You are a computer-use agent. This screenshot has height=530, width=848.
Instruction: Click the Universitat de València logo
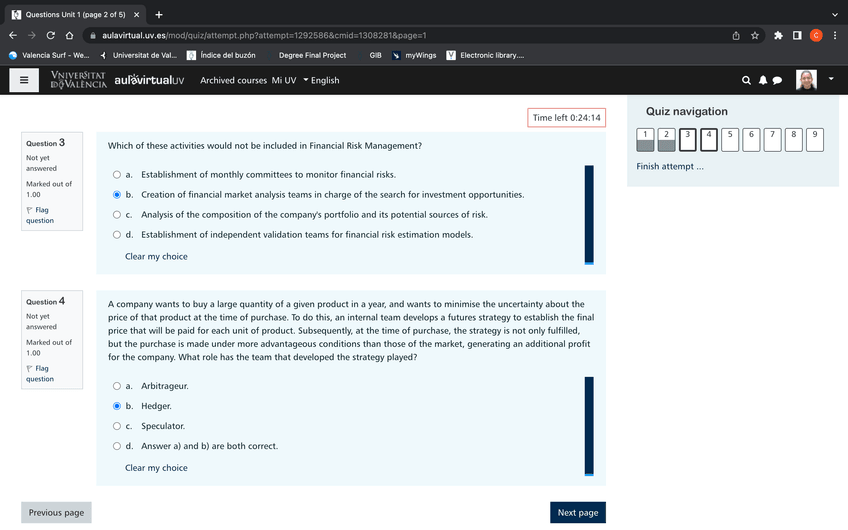pos(78,80)
